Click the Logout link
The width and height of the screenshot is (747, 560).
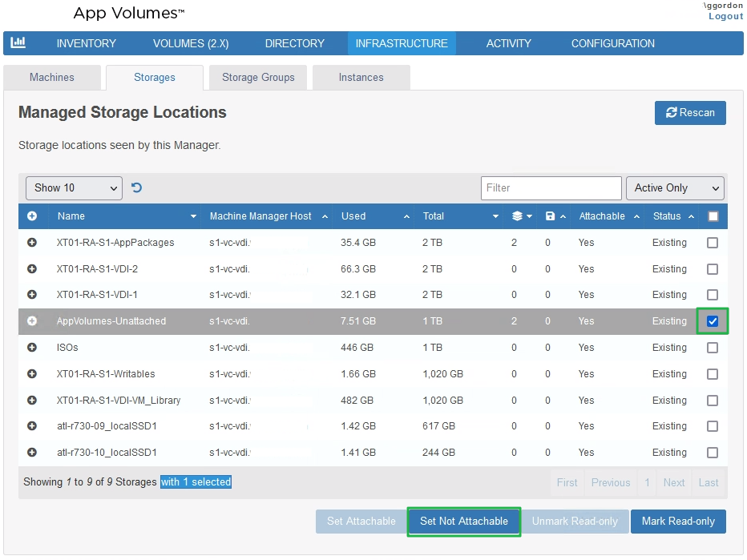[x=725, y=16]
